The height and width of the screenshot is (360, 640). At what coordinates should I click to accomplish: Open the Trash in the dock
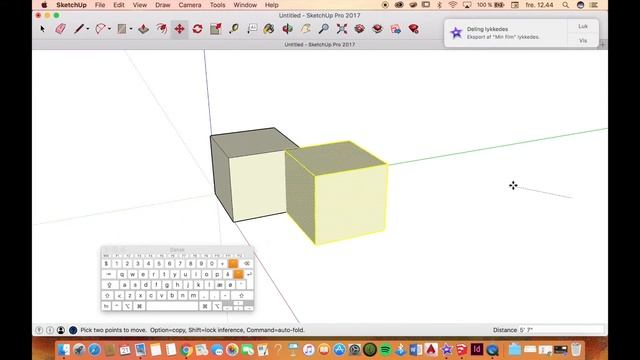tap(576, 350)
